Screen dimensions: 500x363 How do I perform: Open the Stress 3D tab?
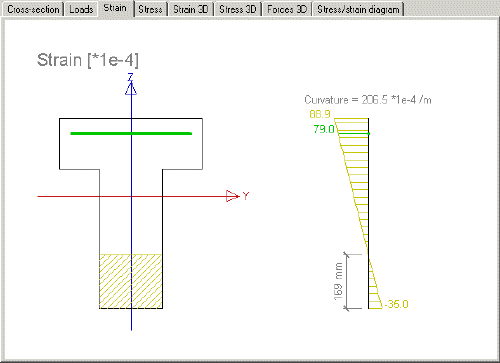238,9
